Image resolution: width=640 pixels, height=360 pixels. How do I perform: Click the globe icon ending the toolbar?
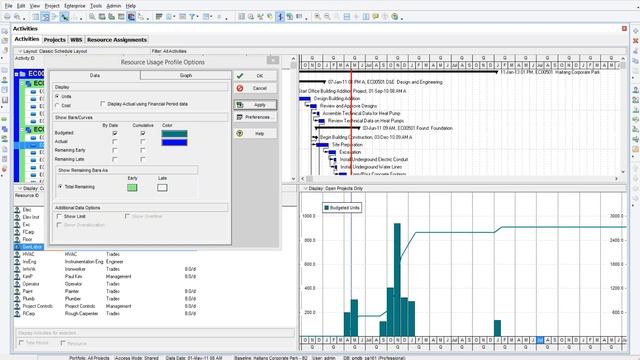(395, 17)
